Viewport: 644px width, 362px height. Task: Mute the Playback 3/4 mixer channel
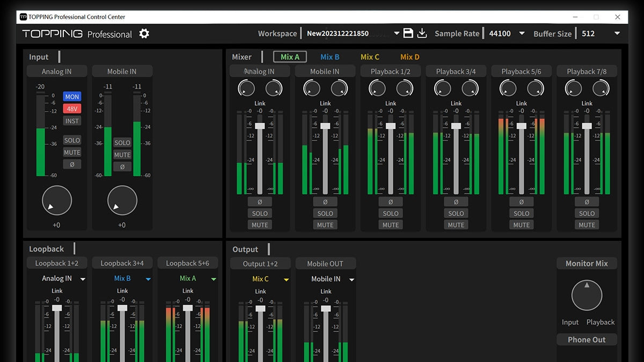(456, 225)
